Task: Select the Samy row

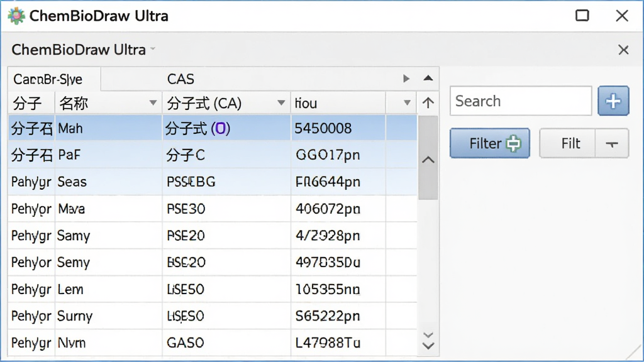Action: (213, 235)
